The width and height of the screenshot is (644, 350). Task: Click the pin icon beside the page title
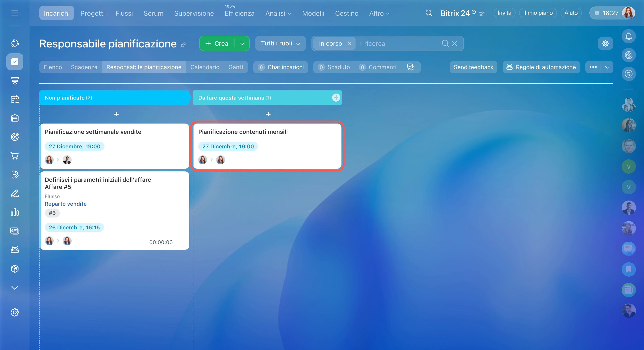tap(183, 45)
